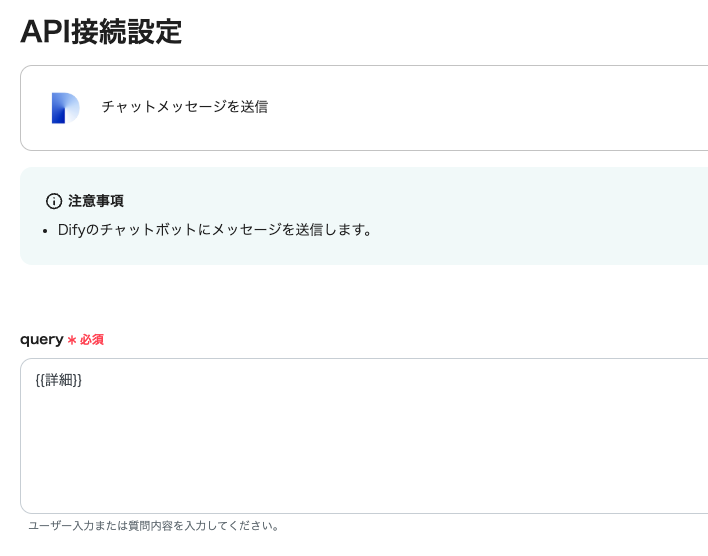Click the blank right side of the notice header row
This screenshot has width=708, height=556.
click(450, 201)
